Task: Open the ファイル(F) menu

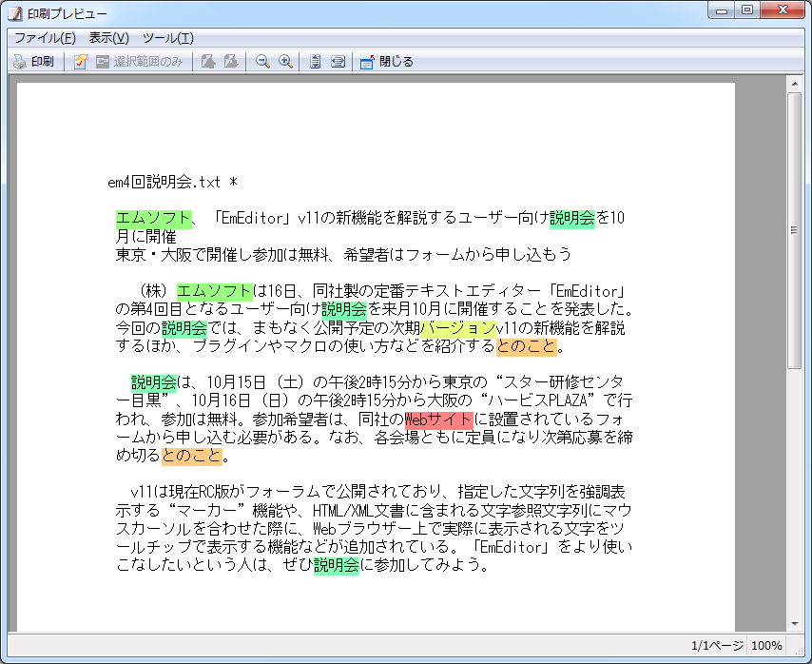Action: point(45,38)
